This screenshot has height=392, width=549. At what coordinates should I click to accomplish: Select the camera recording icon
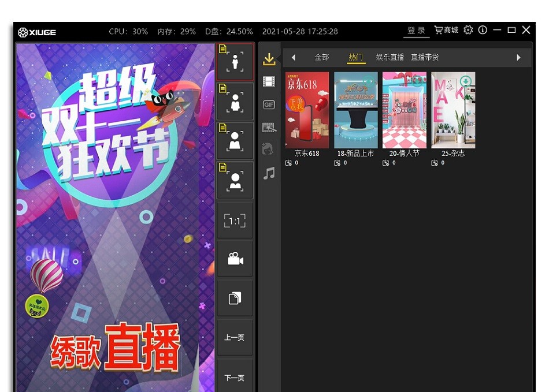235,259
